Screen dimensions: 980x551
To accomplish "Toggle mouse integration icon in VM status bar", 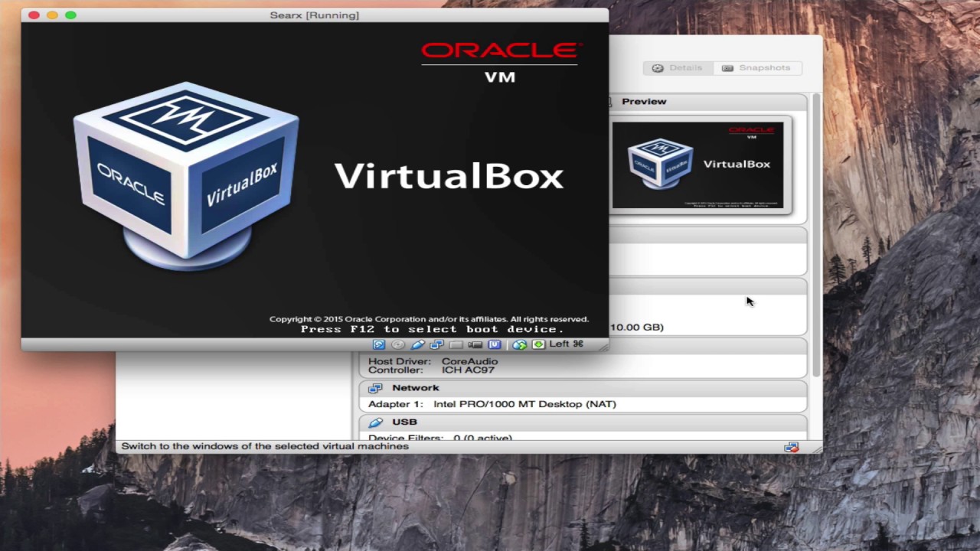I will coord(520,345).
